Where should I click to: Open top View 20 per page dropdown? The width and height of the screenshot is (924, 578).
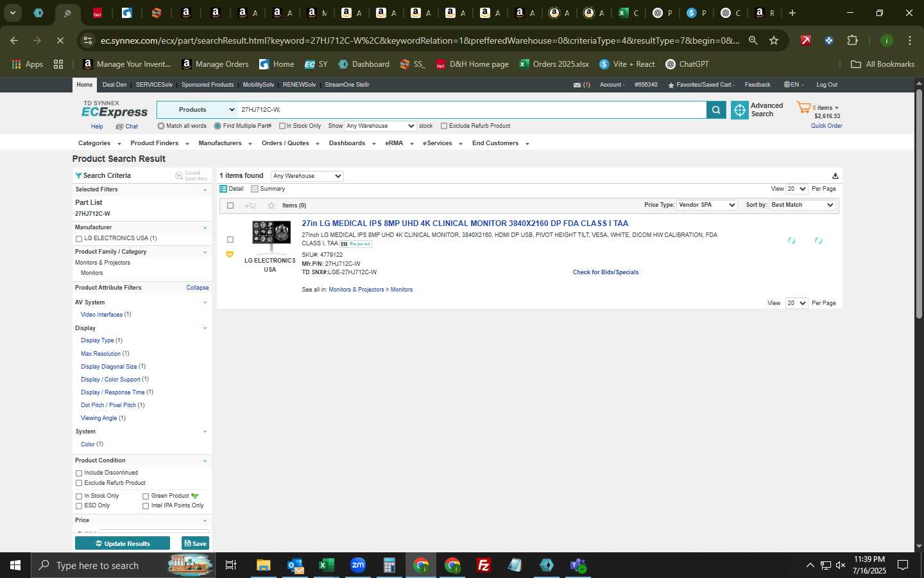coord(797,189)
